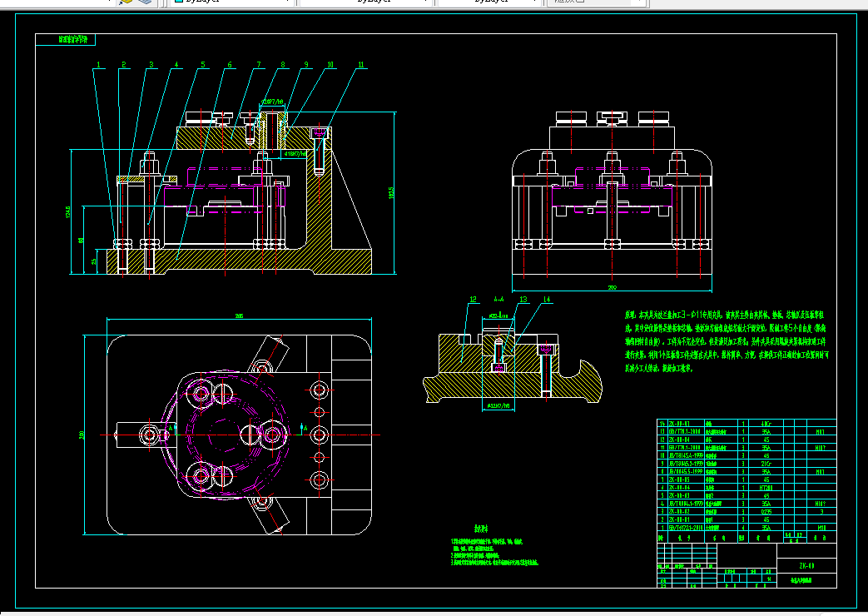Select the 193.5 height dimension text
Image resolution: width=868 pixels, height=616 pixels.
(391, 193)
